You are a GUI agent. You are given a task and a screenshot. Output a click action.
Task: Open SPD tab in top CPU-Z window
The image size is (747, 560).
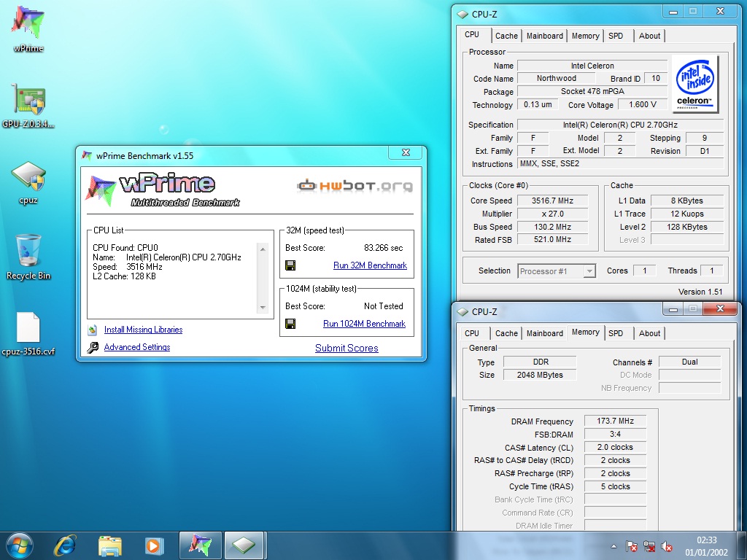tap(616, 36)
